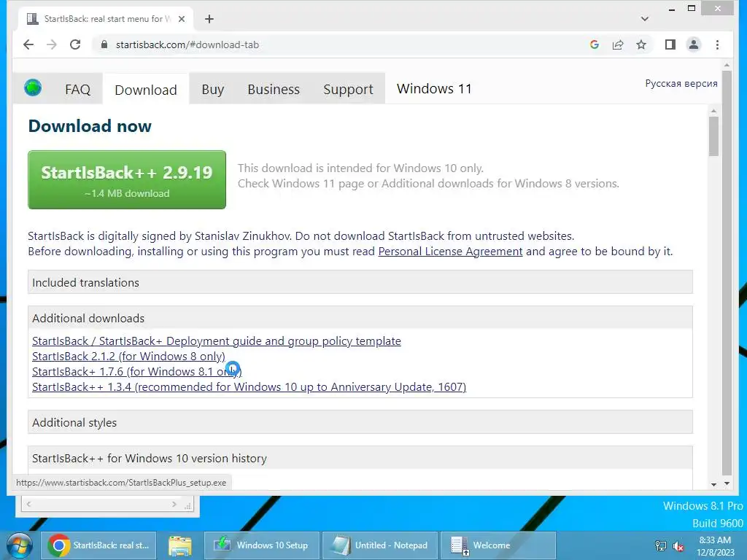This screenshot has height=560, width=747.
Task: Expand Included translations section
Action: pos(360,282)
